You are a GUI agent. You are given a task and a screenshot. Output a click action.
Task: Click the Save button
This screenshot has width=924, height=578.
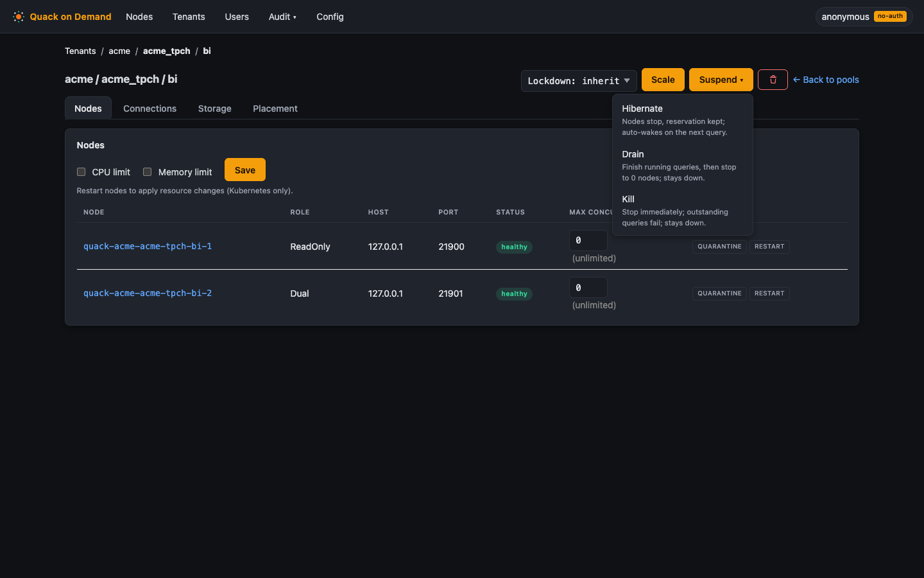(245, 170)
